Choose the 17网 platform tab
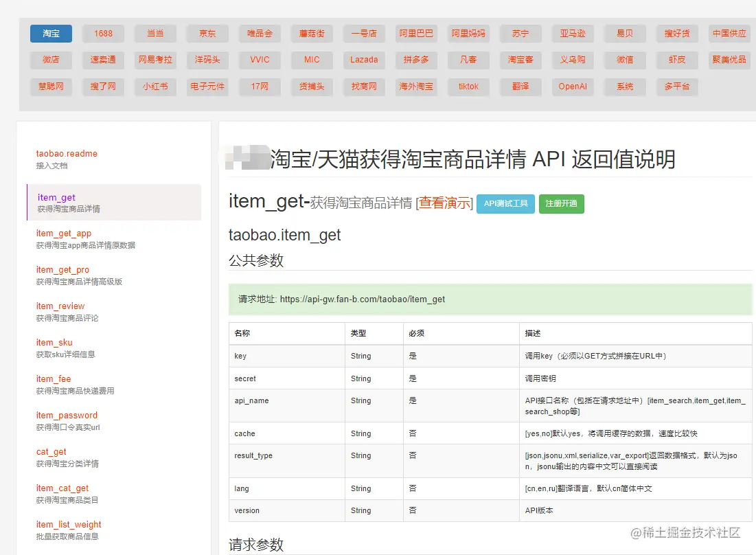756x555 pixels. pos(260,87)
